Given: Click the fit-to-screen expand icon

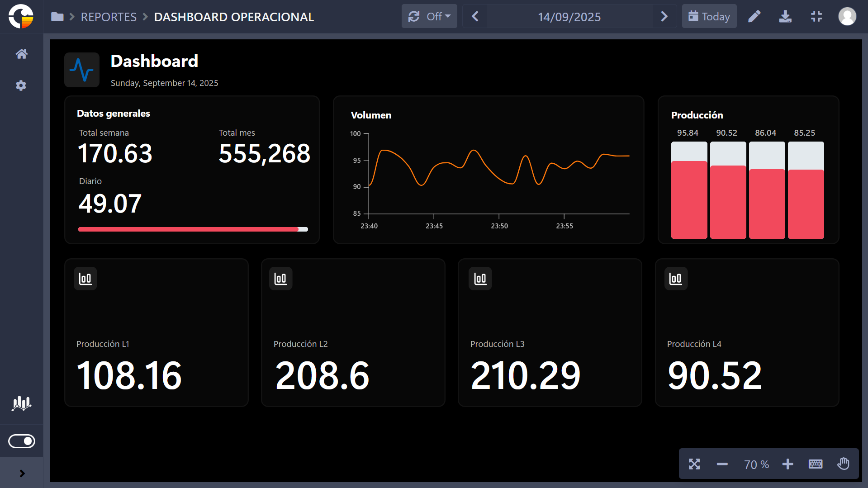Looking at the screenshot, I should (694, 464).
